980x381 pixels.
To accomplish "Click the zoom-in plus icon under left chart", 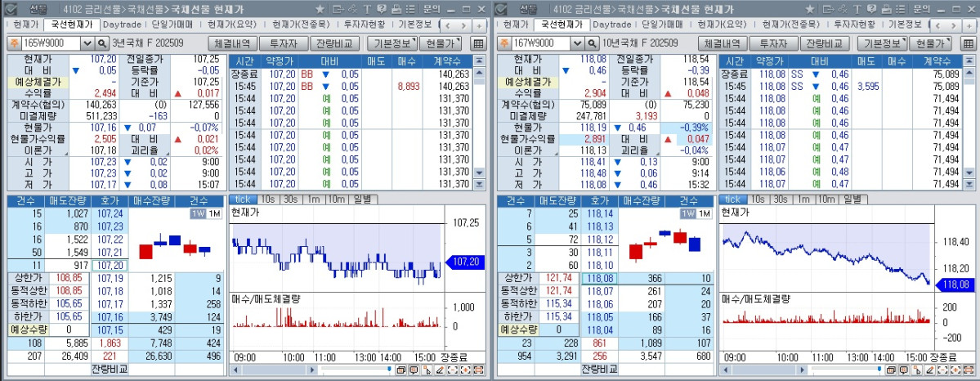I will tap(466, 370).
